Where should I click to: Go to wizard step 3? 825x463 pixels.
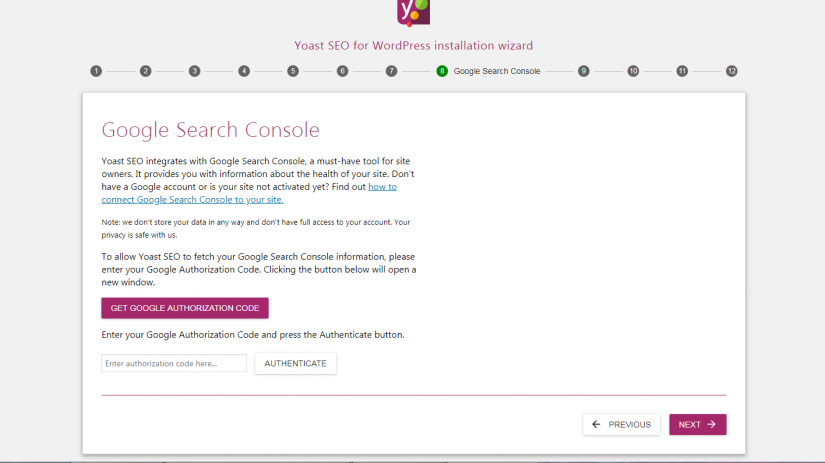(x=195, y=71)
